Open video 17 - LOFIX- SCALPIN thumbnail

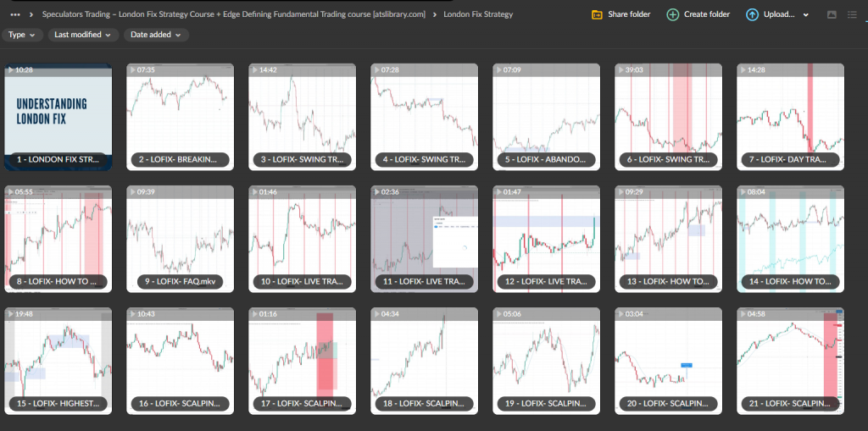pos(303,361)
